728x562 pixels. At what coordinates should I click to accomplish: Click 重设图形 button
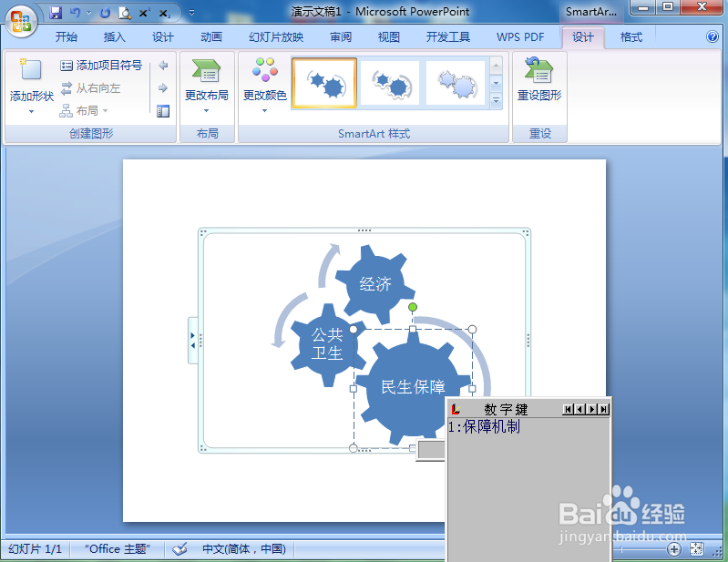tap(539, 79)
